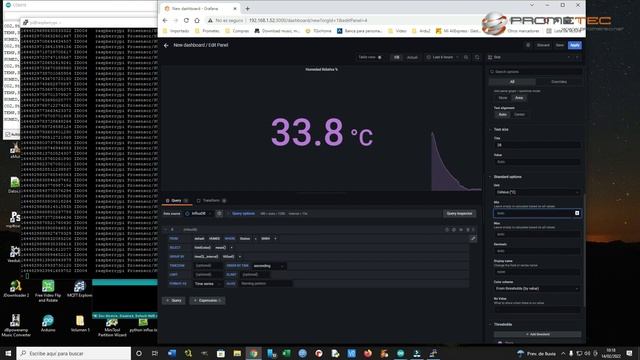Viewport: 640px width, 360px height.
Task: Expand Query options
Action: click(242, 213)
